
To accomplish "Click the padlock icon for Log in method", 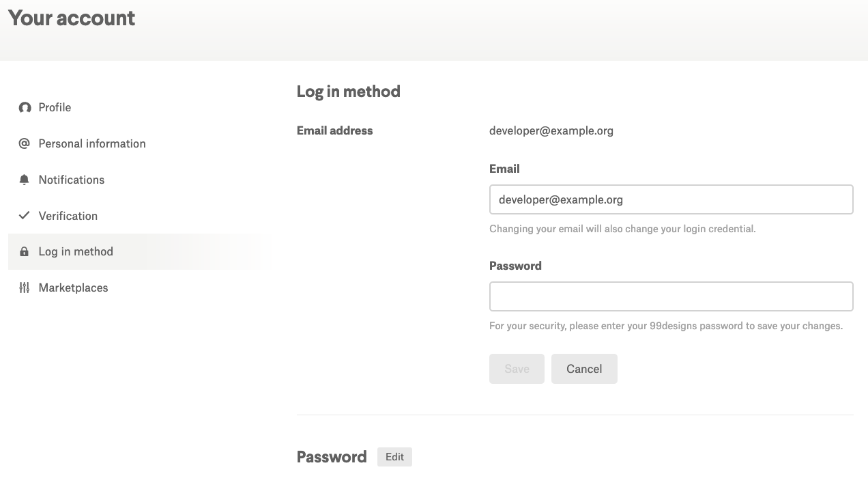I will tap(25, 251).
